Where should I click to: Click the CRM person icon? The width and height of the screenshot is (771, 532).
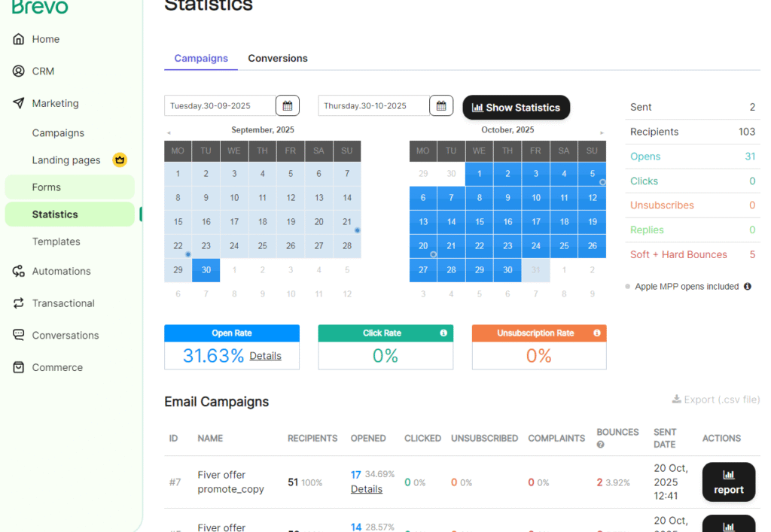click(19, 71)
